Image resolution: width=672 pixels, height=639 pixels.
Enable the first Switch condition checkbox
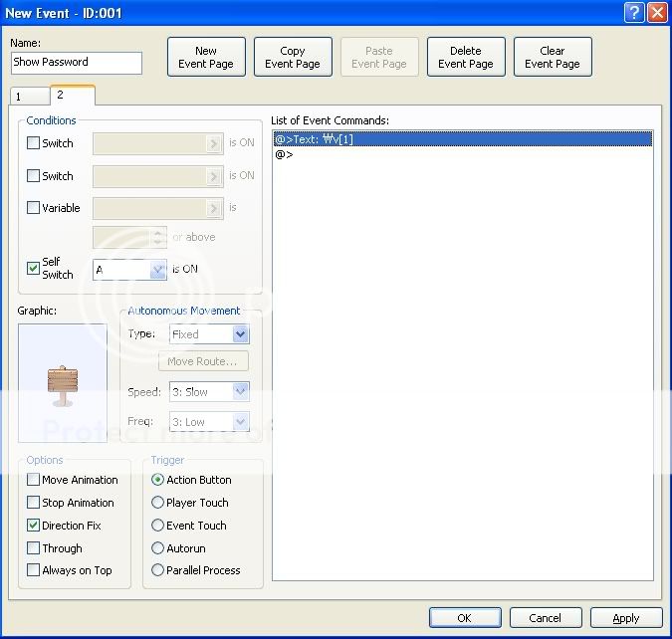click(34, 143)
